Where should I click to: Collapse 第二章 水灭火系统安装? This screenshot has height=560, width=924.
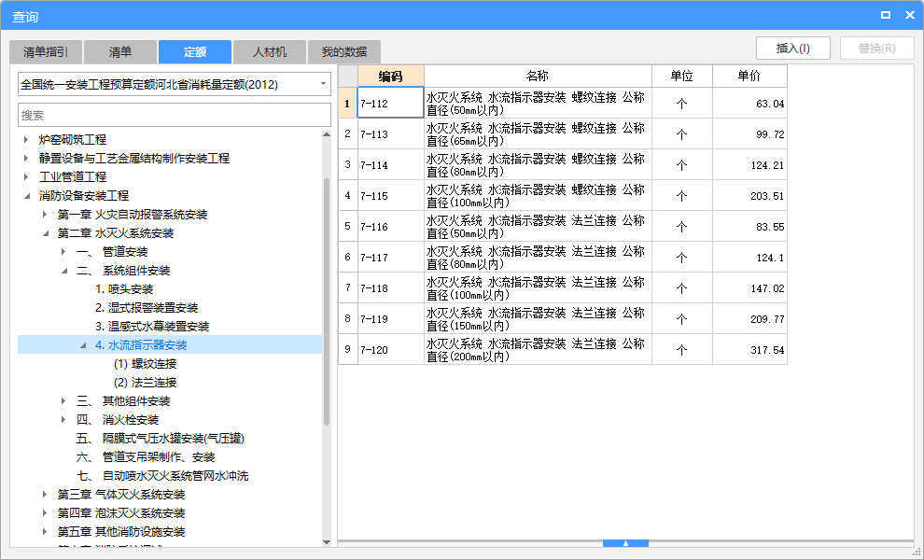[x=45, y=233]
